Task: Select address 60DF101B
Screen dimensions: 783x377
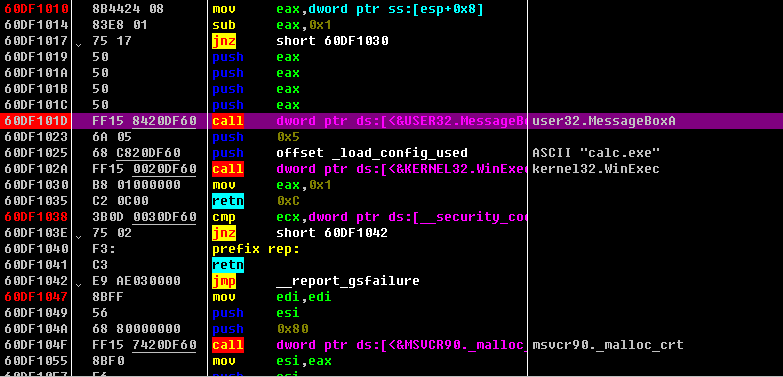Action: (36, 89)
